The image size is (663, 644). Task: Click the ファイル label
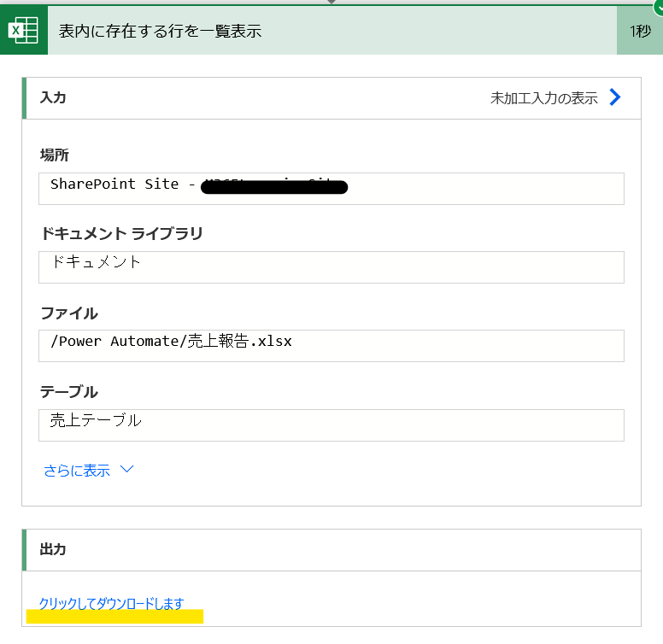69,313
